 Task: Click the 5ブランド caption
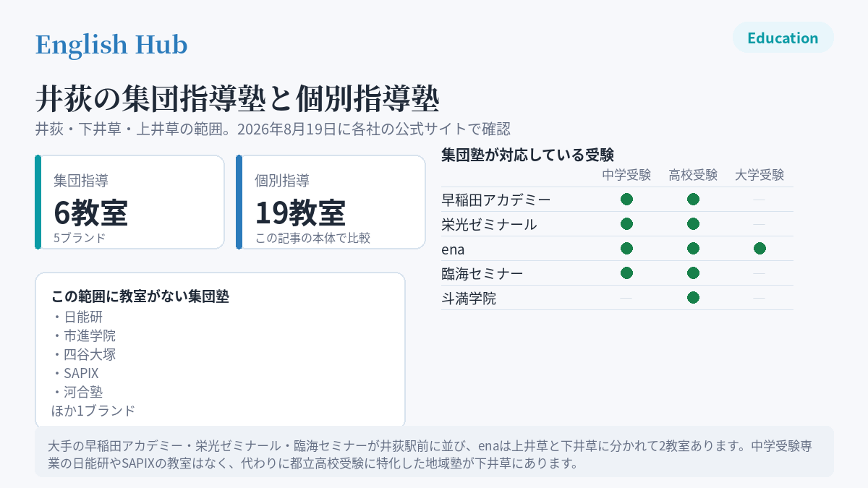(x=80, y=238)
